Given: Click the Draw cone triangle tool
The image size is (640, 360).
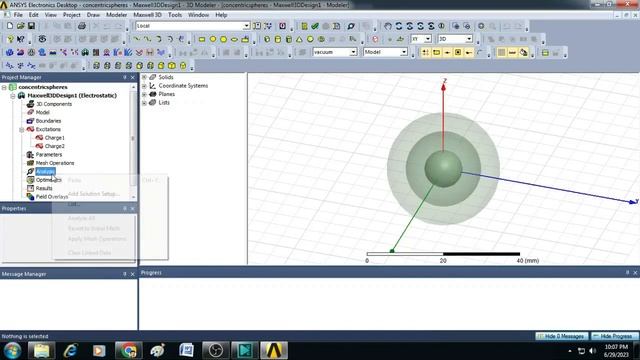Looking at the screenshot, I should pos(299,39).
